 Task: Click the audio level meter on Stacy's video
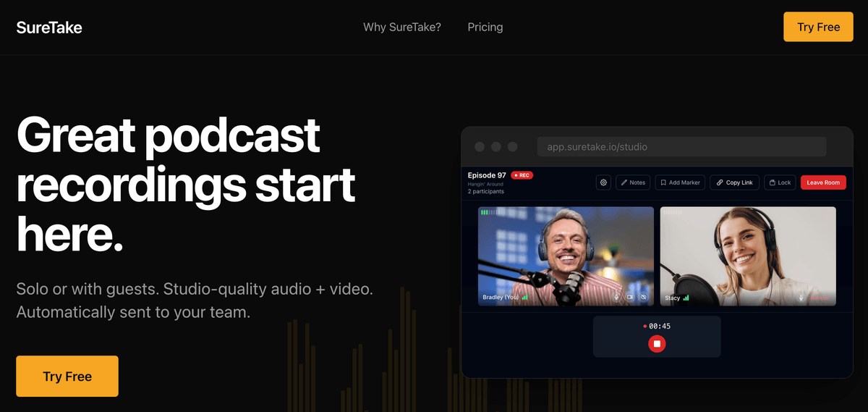[x=673, y=212]
